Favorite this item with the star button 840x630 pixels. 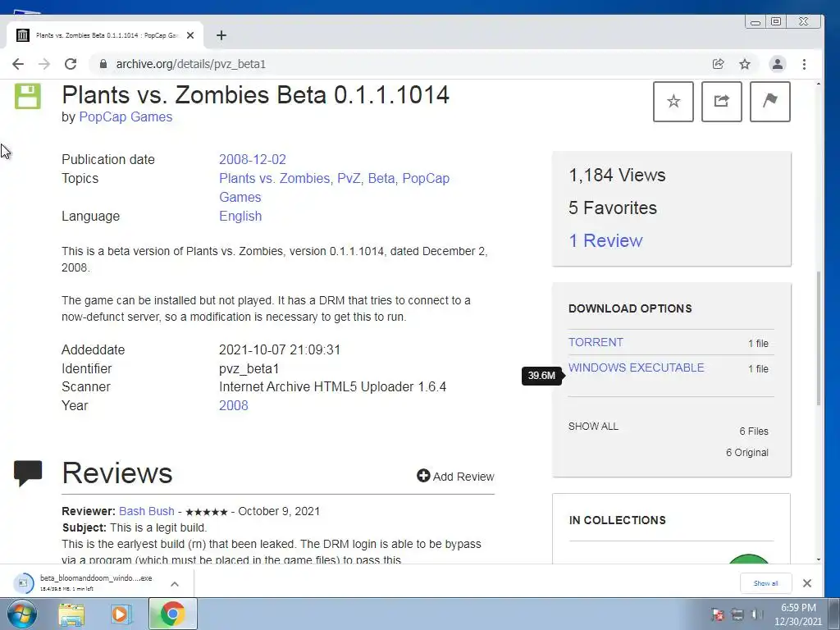673,101
